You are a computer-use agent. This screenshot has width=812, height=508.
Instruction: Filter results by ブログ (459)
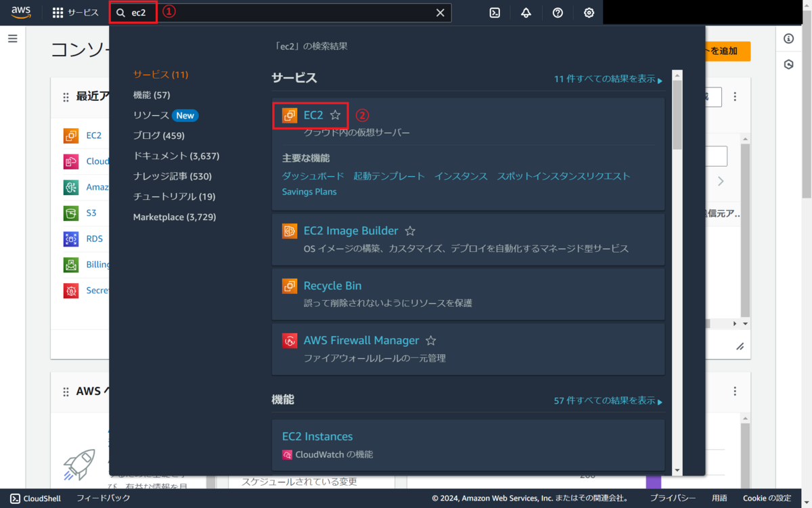(159, 135)
